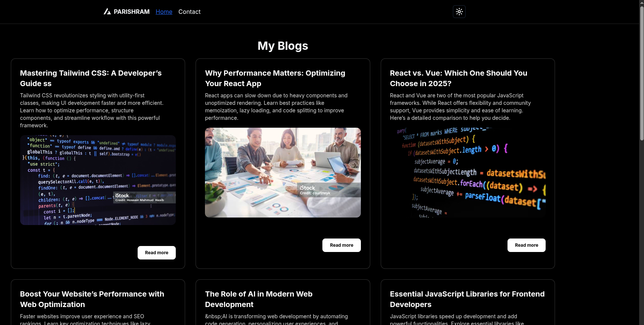Toggle the light/dark theme sun button

[459, 12]
